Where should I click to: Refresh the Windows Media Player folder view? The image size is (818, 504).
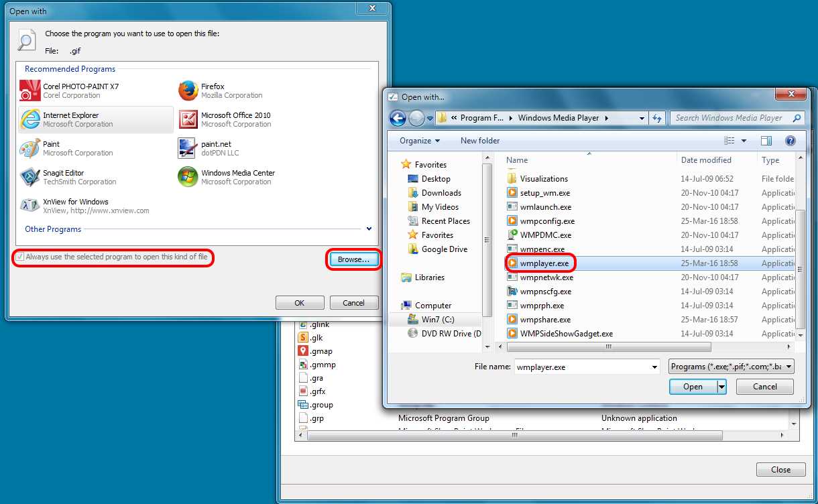click(x=657, y=118)
